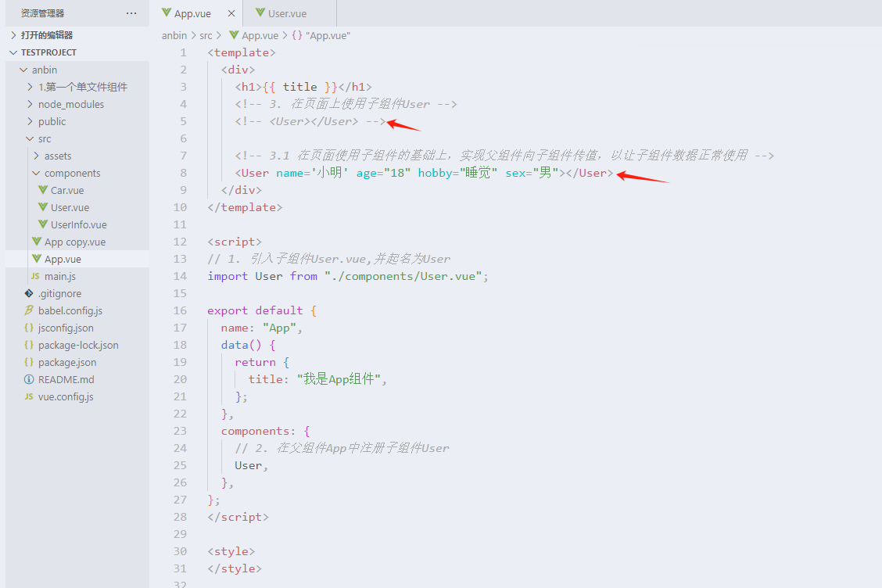This screenshot has width=882, height=588.
Task: Click the commented <User></User> line
Action: pos(310,121)
